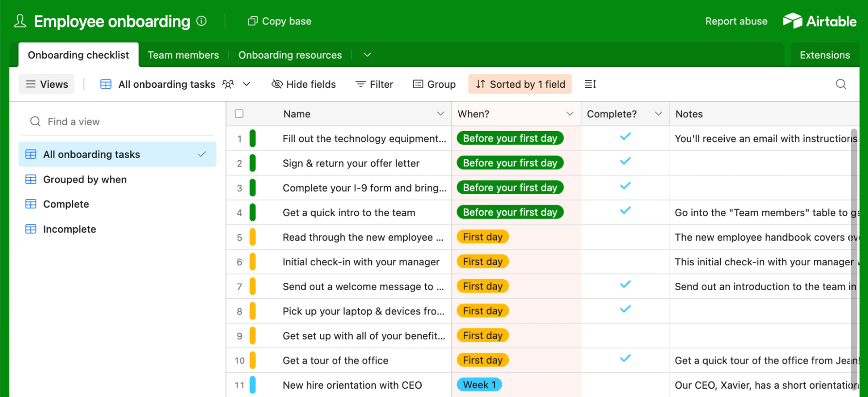Click the user icon beside base title
Screen dimensions: 868x397
click(20, 21)
